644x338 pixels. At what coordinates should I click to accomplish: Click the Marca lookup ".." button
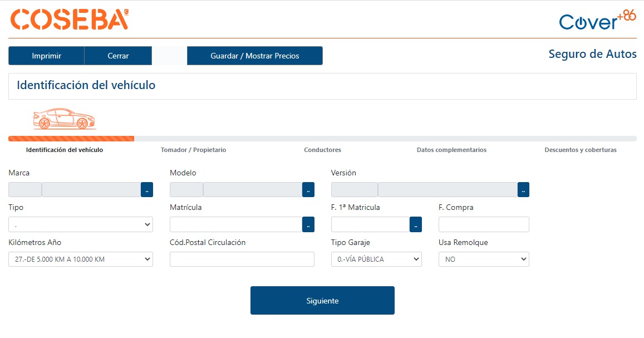(147, 190)
